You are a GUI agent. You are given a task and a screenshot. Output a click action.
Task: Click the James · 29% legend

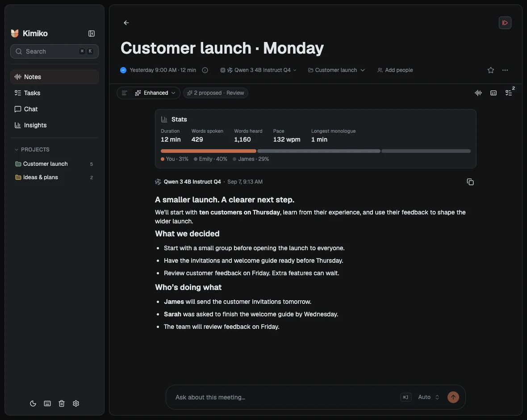pos(251,159)
